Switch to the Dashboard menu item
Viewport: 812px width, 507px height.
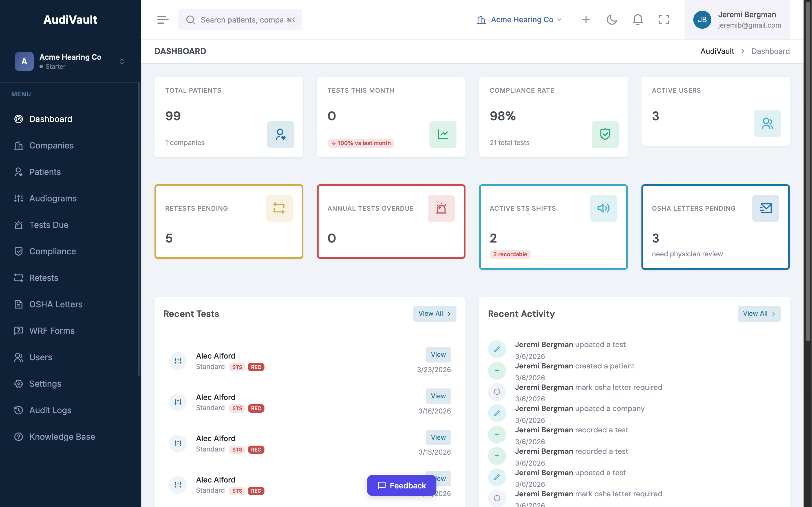[x=51, y=119]
